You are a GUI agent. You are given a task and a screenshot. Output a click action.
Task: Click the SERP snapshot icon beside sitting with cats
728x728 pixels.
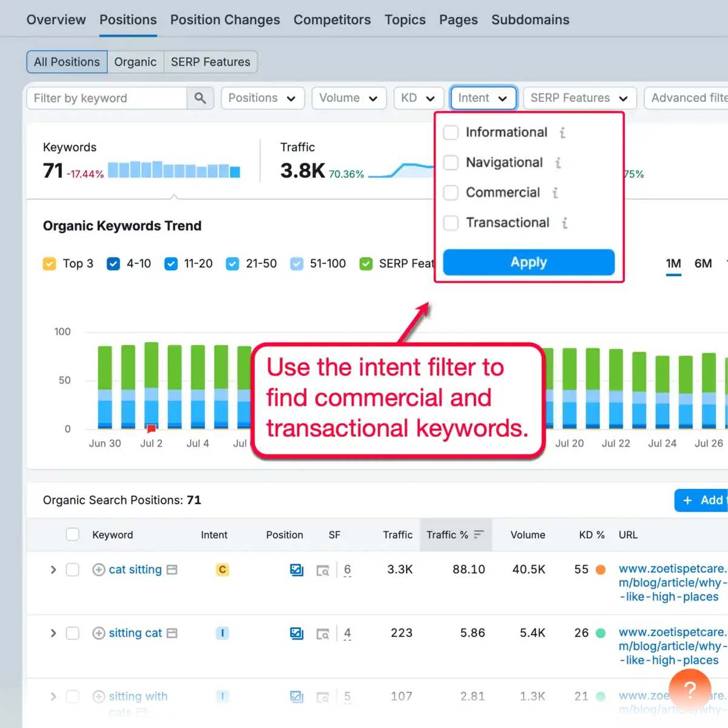tap(323, 696)
